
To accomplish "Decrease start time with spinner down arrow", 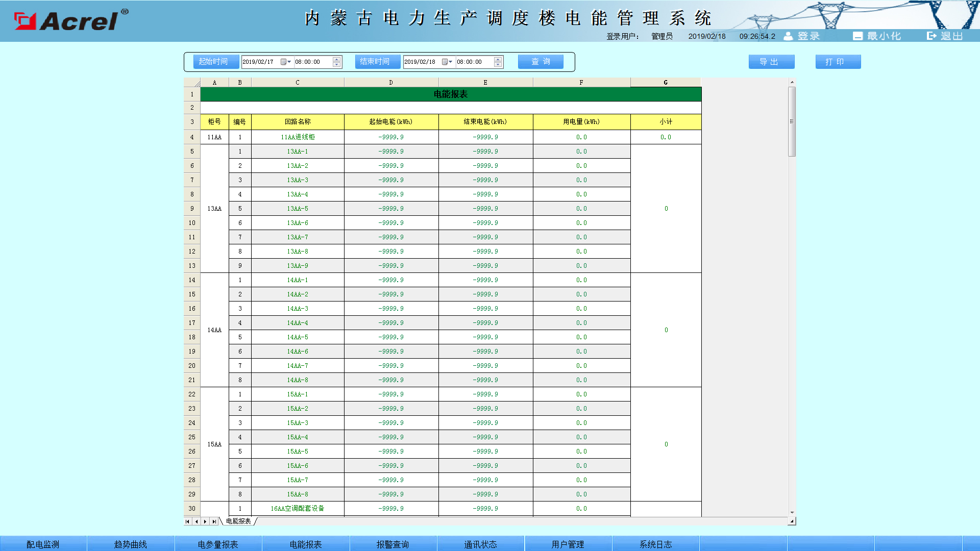I will pyautogui.click(x=336, y=65).
